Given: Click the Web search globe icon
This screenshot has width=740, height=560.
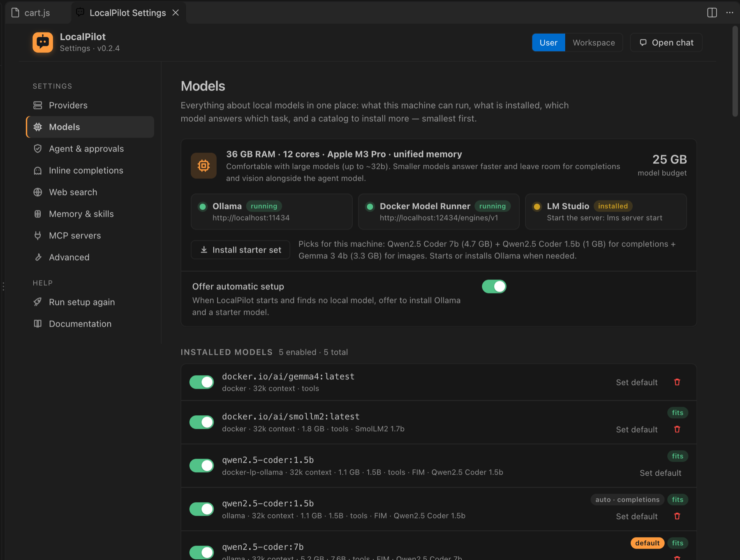Looking at the screenshot, I should click(x=38, y=192).
